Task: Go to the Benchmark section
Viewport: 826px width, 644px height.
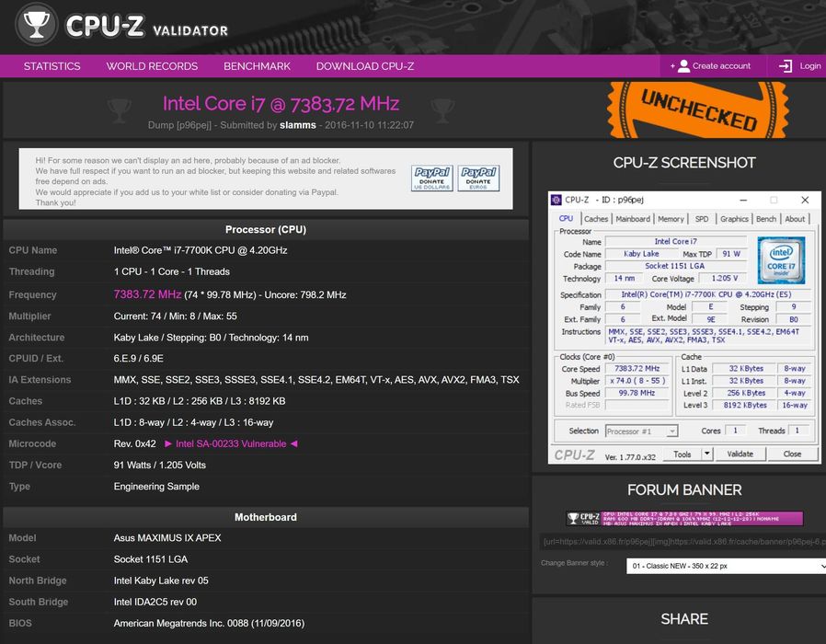Action: coord(257,66)
